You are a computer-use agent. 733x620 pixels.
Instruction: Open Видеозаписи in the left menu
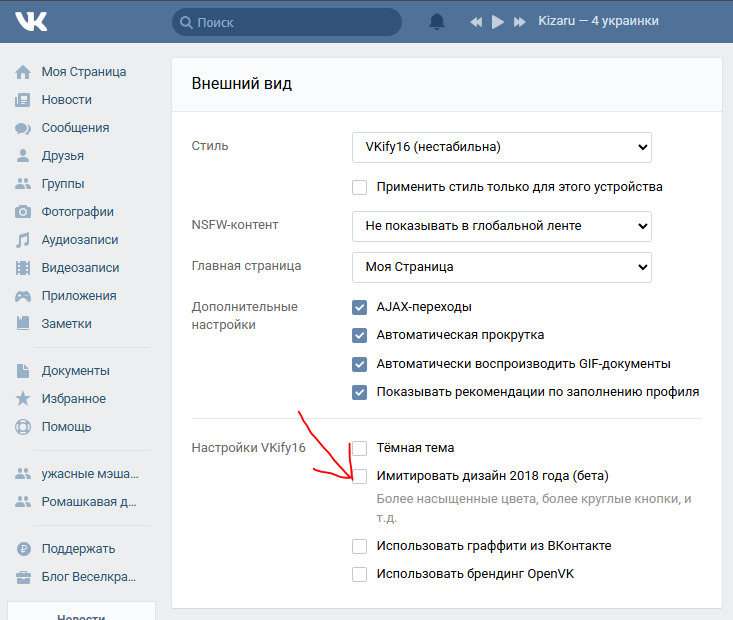(80, 268)
